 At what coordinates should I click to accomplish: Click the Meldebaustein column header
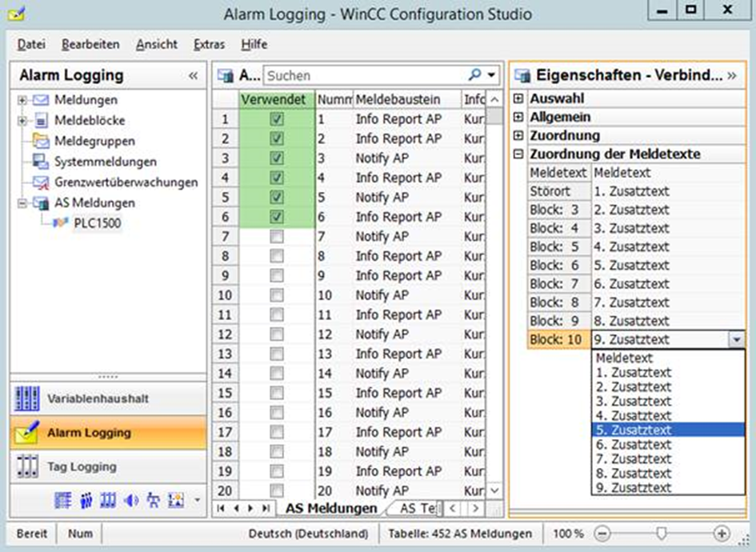[407, 99]
